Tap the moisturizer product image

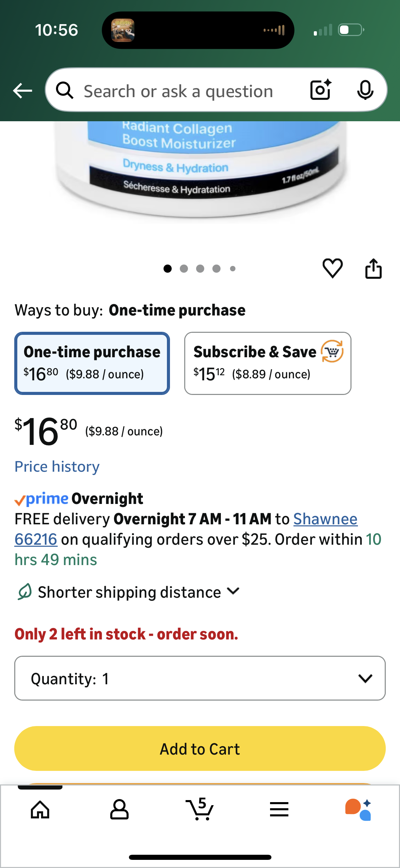tap(200, 170)
